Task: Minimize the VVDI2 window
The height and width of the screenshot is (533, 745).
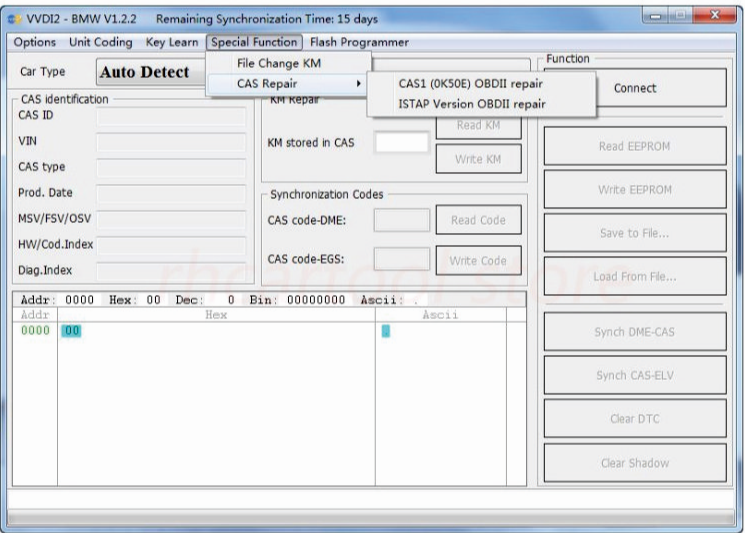Action: pyautogui.click(x=656, y=16)
